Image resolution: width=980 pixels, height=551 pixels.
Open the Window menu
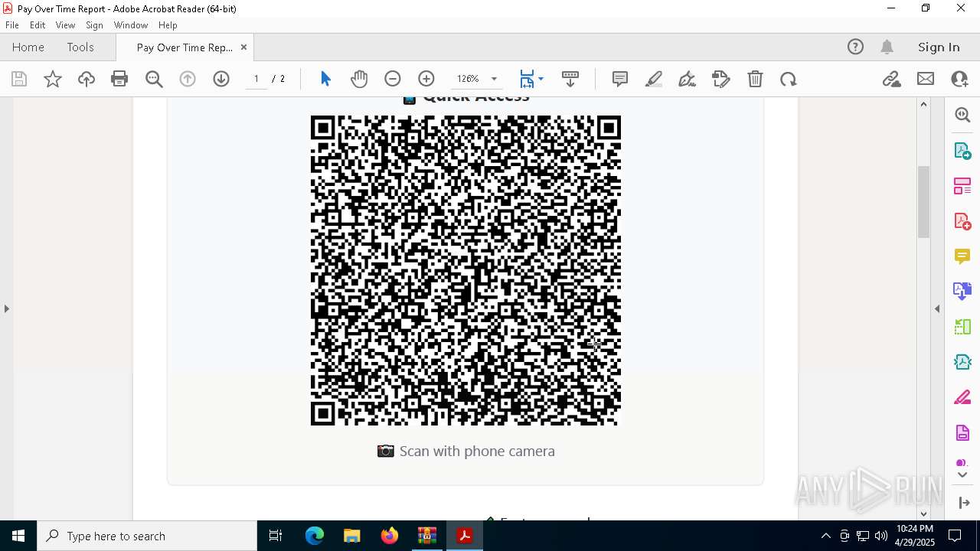click(x=131, y=24)
